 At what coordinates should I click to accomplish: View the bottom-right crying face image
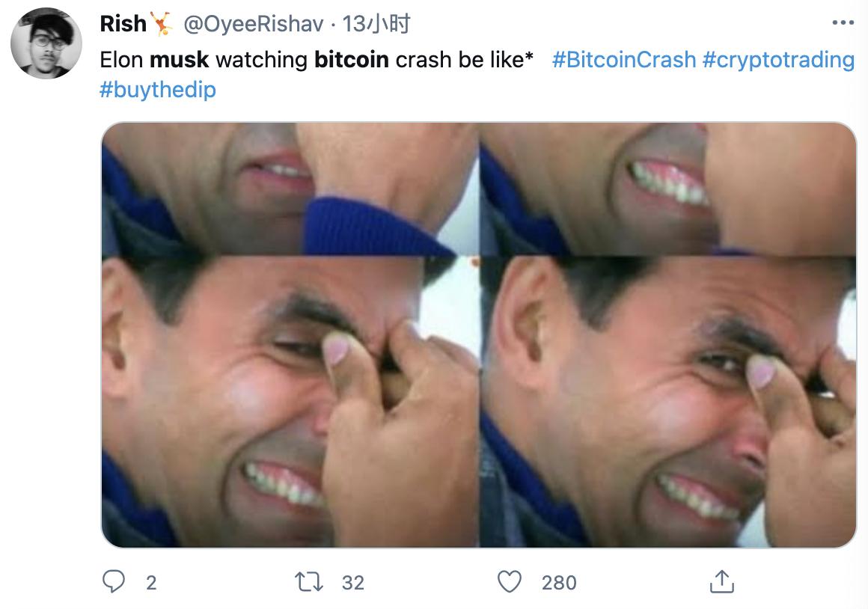[x=667, y=402]
